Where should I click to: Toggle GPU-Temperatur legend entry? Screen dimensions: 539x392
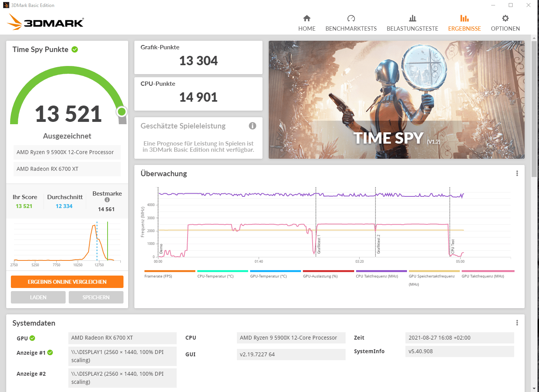pos(275,274)
